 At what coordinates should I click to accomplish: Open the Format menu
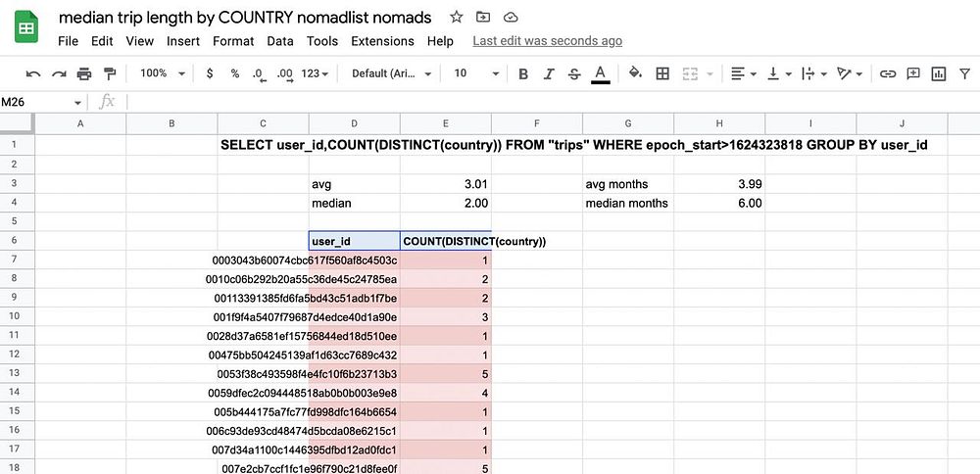[x=233, y=41]
